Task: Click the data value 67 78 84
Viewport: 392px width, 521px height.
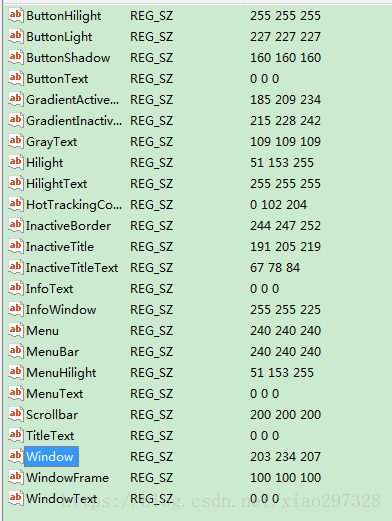Action: pos(275,268)
